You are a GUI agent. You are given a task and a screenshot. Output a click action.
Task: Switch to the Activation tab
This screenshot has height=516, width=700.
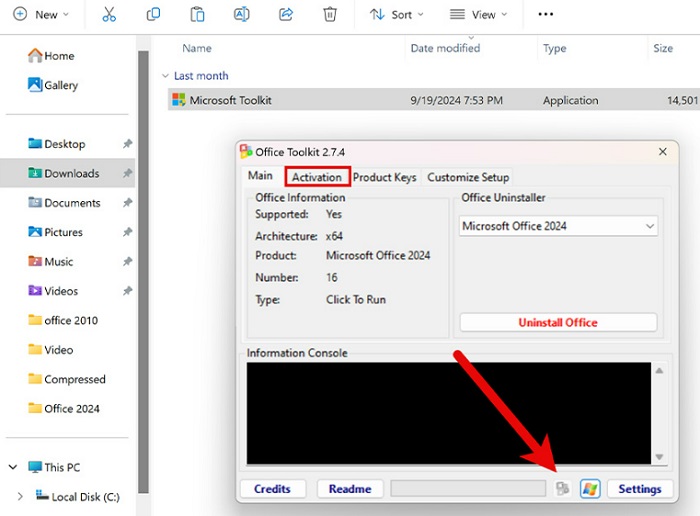coord(317,177)
